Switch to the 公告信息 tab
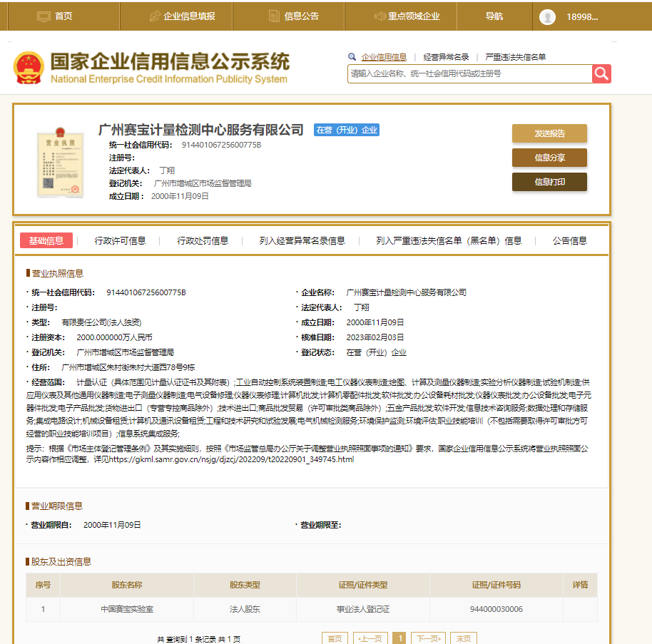The image size is (652, 644). click(x=569, y=240)
